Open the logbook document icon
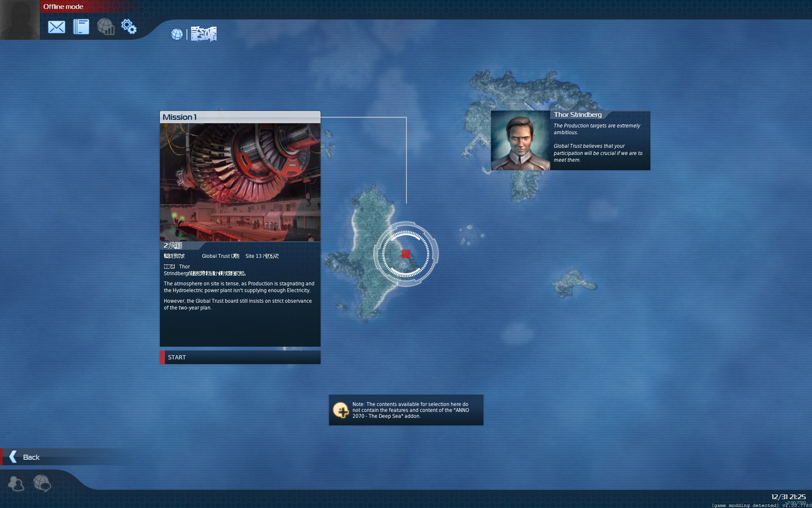This screenshot has height=508, width=812. click(81, 27)
